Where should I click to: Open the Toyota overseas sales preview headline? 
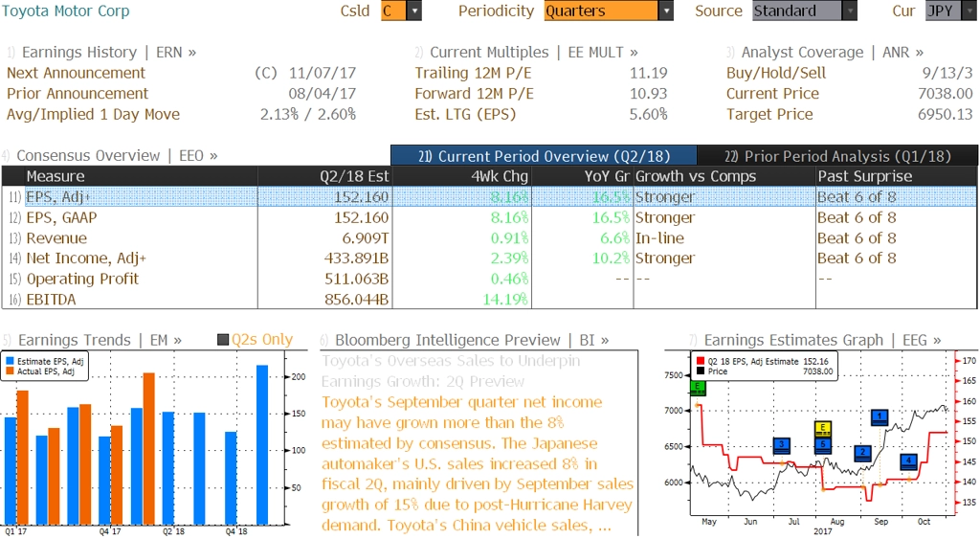451,371
